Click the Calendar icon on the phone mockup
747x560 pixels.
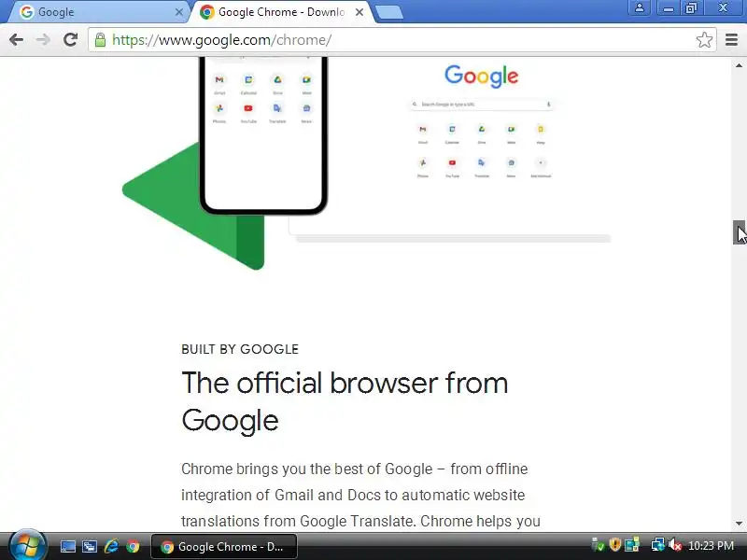(x=248, y=80)
